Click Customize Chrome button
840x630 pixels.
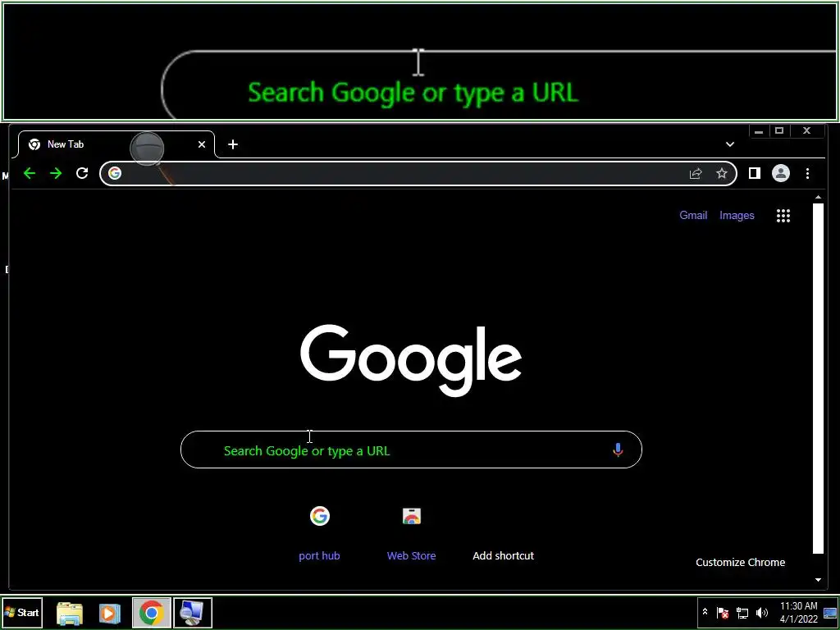click(x=741, y=562)
